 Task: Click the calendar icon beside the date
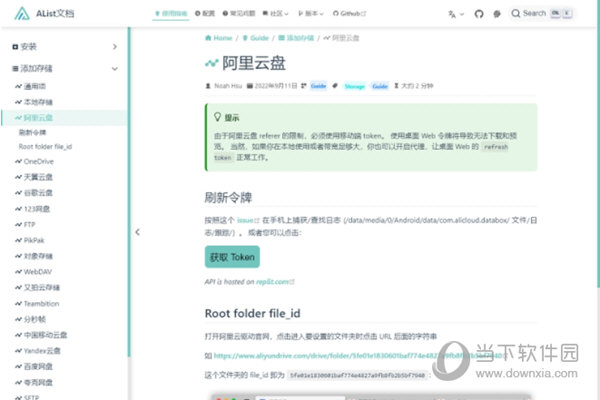(x=249, y=86)
